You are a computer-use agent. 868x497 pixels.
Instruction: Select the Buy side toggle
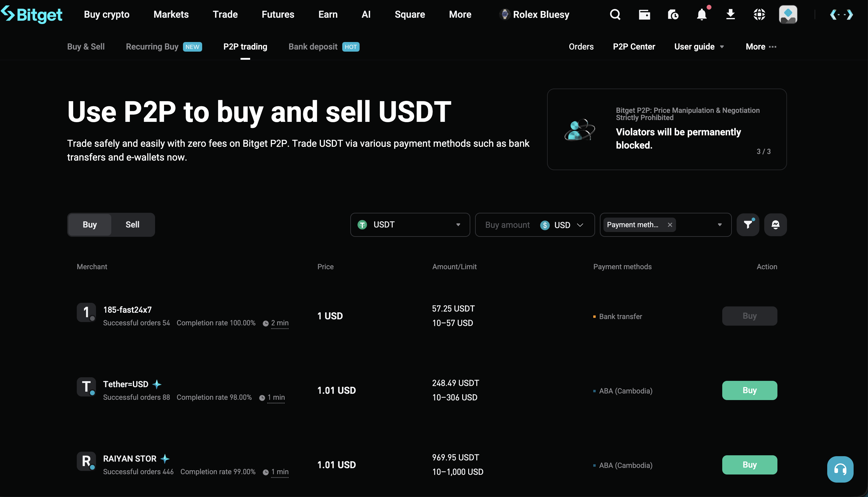click(x=90, y=224)
